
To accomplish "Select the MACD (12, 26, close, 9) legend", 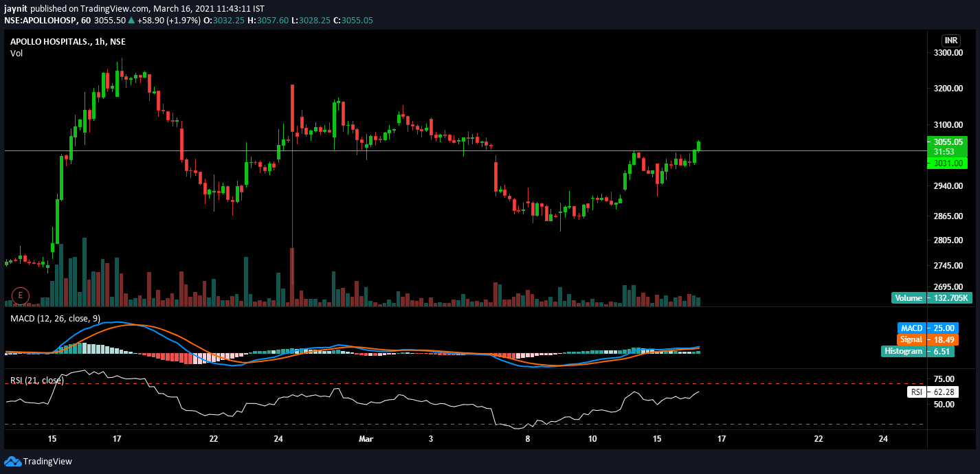I will click(x=56, y=317).
